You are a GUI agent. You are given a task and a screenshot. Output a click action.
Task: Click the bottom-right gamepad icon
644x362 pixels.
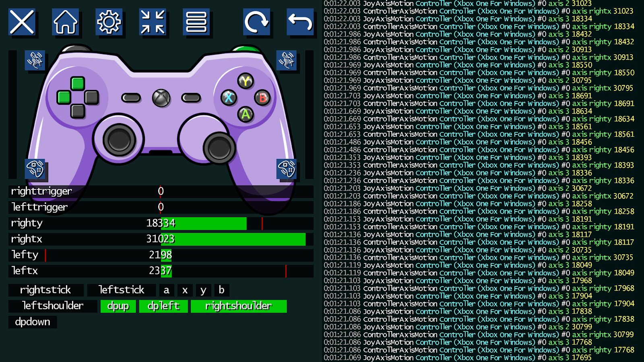287,169
